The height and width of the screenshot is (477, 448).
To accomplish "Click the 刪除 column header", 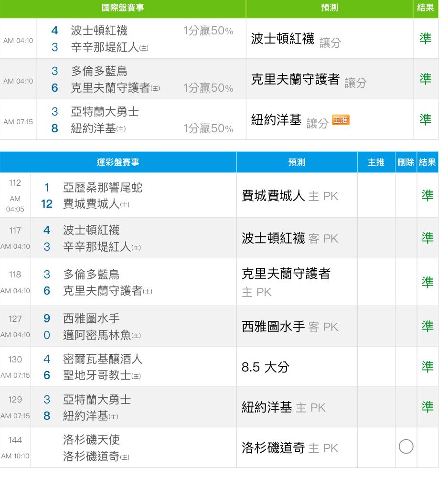I will click(x=405, y=162).
